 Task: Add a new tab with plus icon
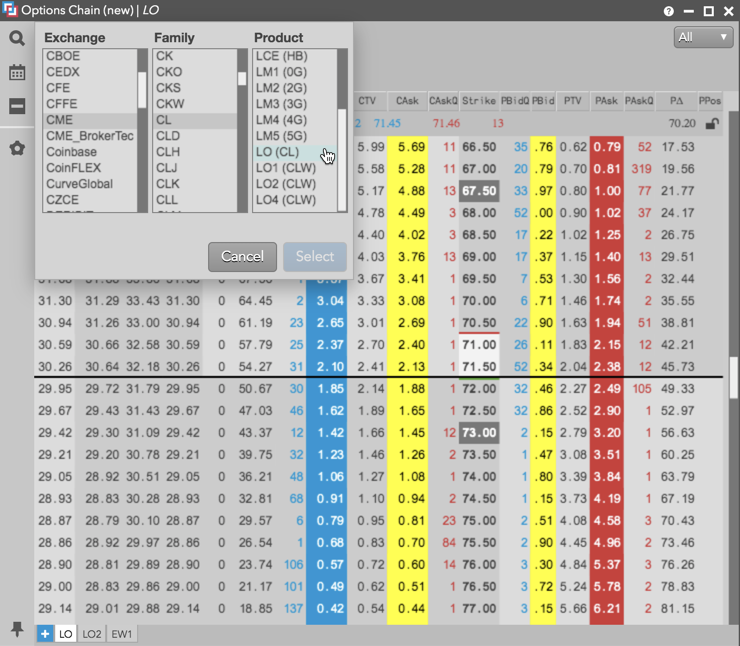45,634
